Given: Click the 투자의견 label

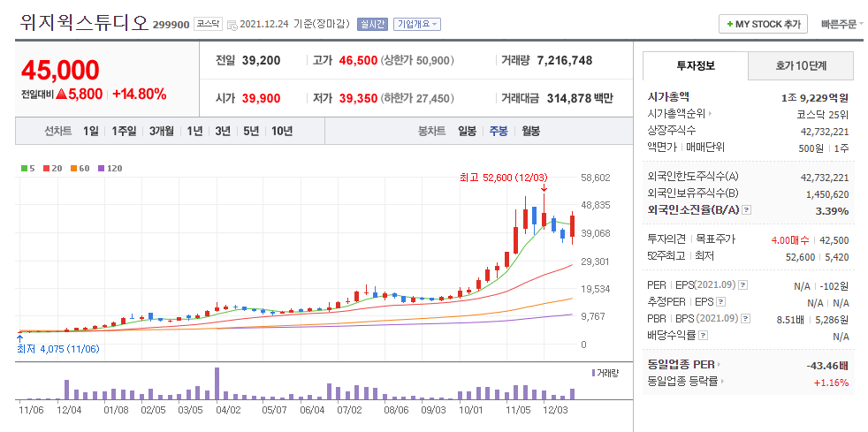Looking at the screenshot, I should (666, 239).
